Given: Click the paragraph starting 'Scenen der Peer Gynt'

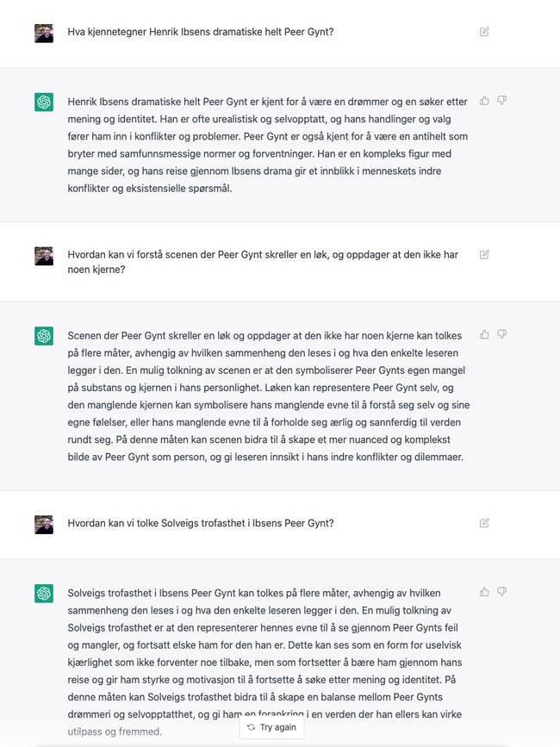Looking at the screenshot, I should click(x=269, y=396).
